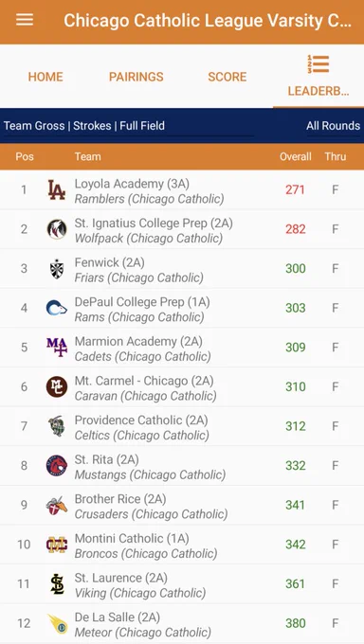
Task: Select the Mt. Carmel MC circular logo
Action: tap(56, 386)
